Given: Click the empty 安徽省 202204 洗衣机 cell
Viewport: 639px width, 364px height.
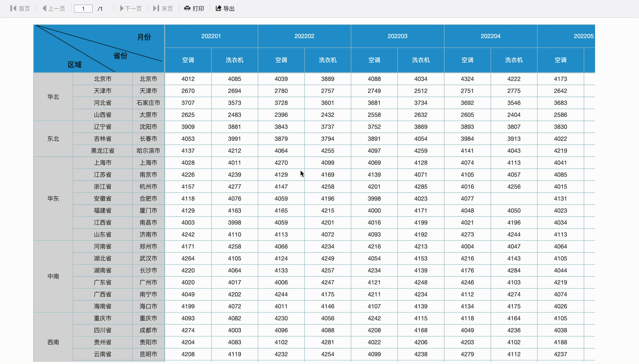Looking at the screenshot, I should (x=514, y=198).
